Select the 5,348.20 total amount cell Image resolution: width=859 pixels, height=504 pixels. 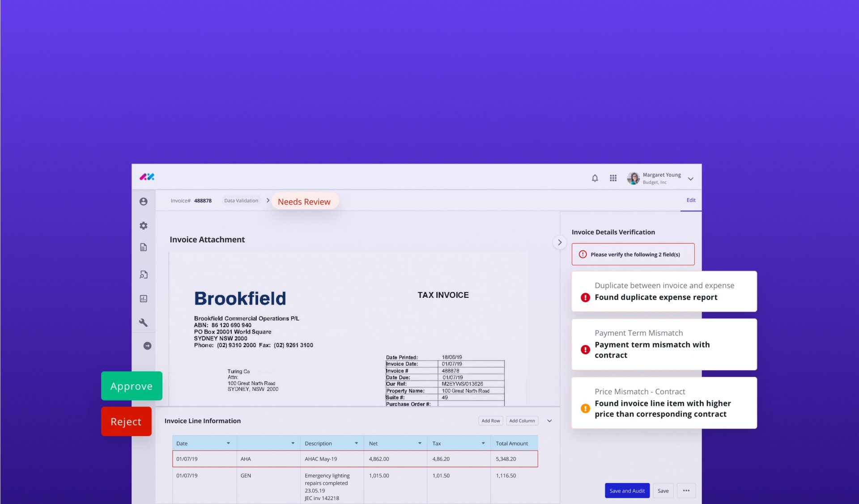(514, 459)
